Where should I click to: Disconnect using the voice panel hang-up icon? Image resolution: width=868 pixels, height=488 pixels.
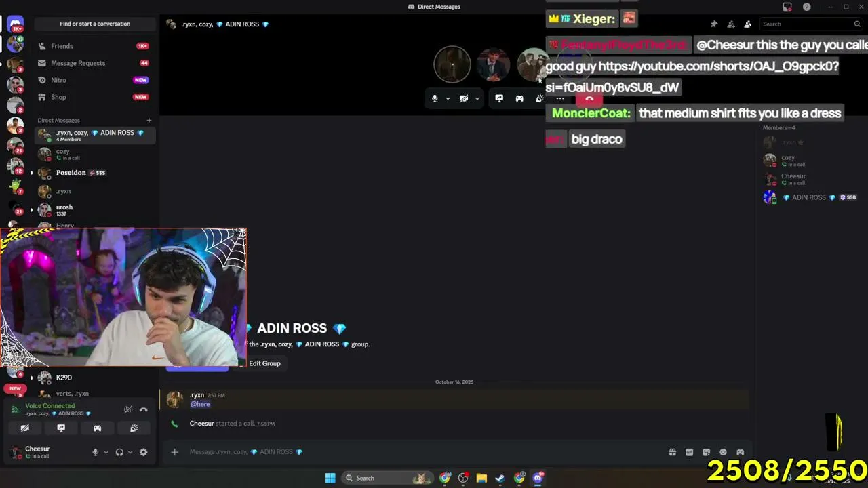click(143, 409)
